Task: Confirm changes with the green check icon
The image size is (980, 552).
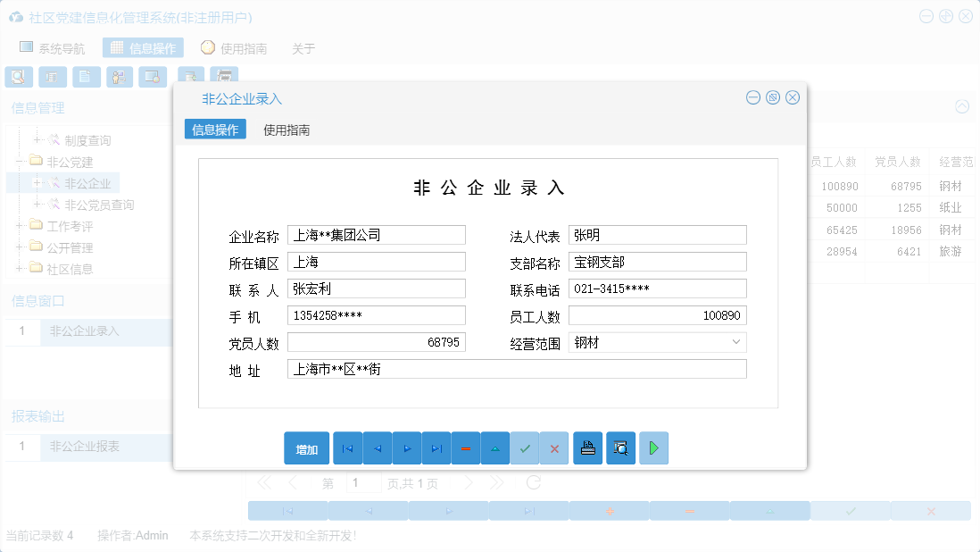Action: (x=525, y=447)
